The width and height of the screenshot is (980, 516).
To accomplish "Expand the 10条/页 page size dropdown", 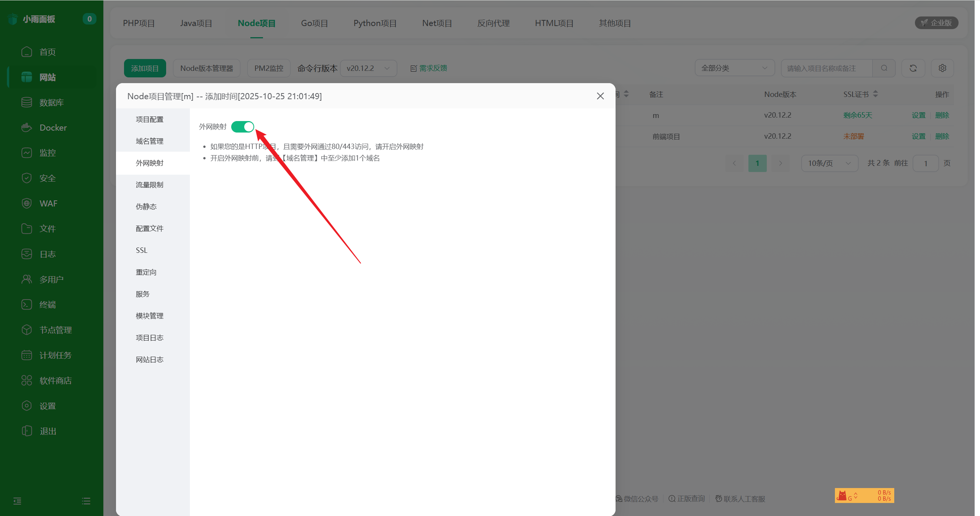I will [x=829, y=163].
